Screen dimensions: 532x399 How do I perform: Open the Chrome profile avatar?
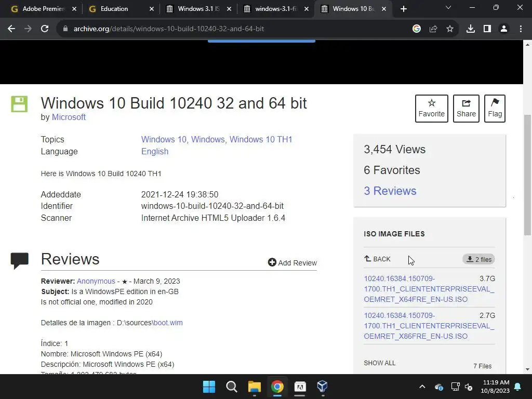coord(504,29)
